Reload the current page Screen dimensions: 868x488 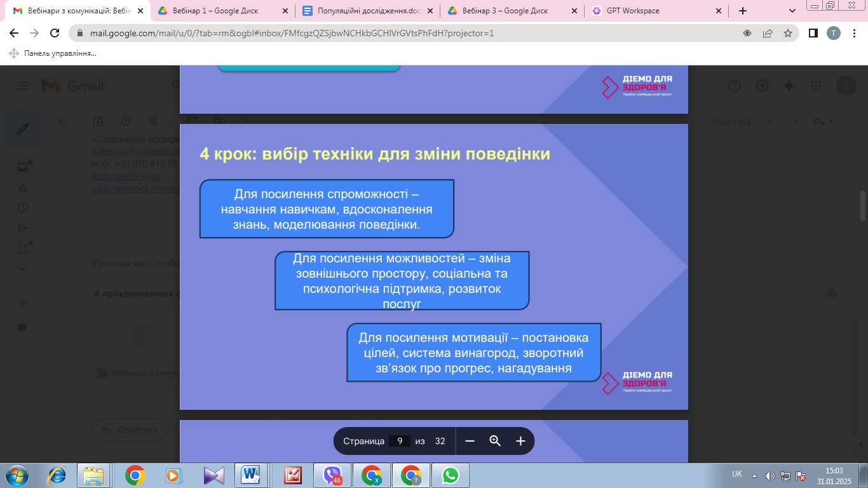click(55, 33)
